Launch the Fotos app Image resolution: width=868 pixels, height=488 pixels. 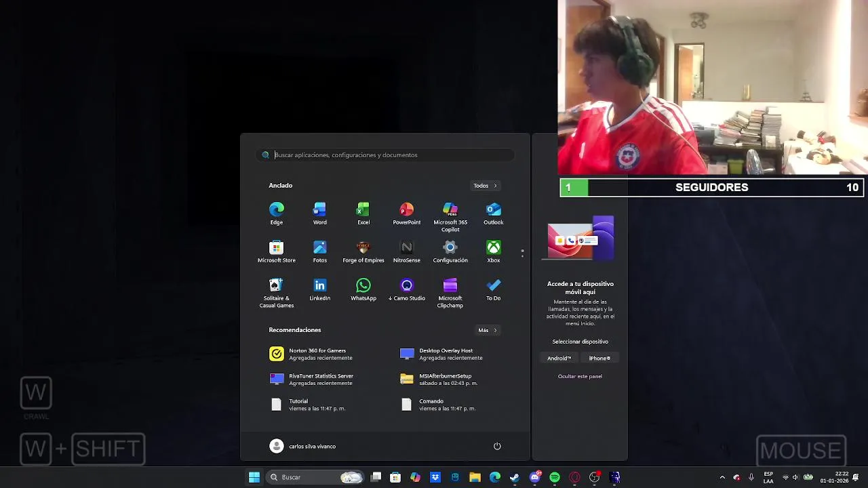coord(320,251)
